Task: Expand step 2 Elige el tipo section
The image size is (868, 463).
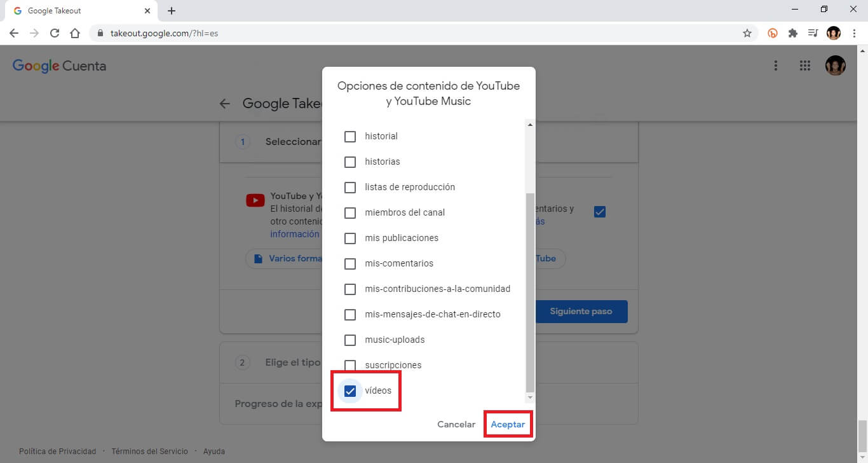Action: tap(429, 363)
